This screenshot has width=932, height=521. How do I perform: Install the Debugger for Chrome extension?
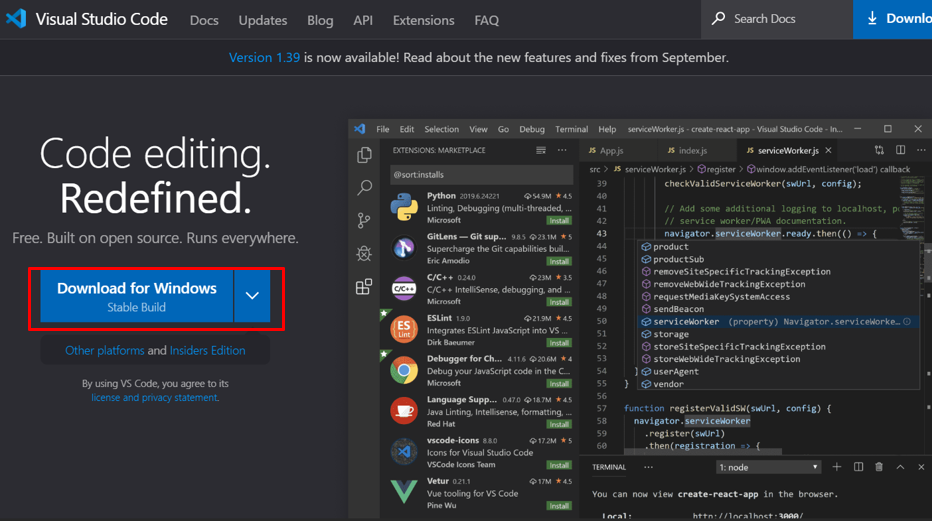click(x=559, y=384)
